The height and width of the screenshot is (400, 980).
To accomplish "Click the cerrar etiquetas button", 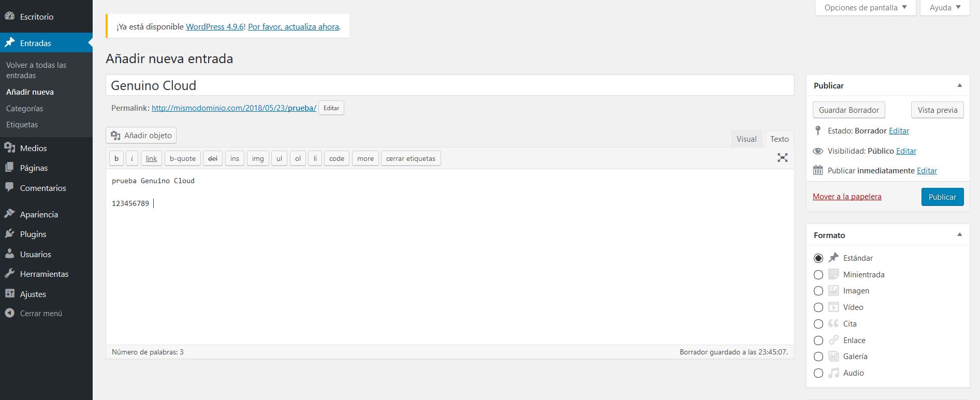I will pyautogui.click(x=411, y=158).
